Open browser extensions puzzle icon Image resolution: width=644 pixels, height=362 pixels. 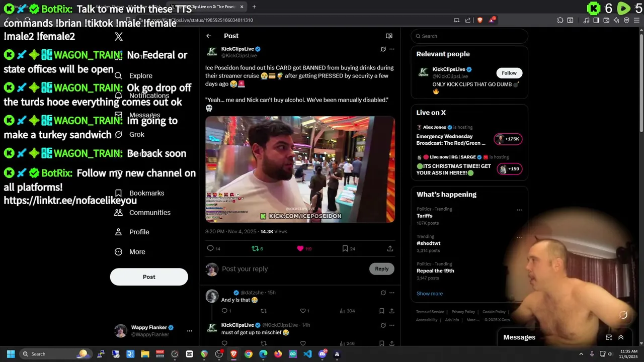coord(560,20)
